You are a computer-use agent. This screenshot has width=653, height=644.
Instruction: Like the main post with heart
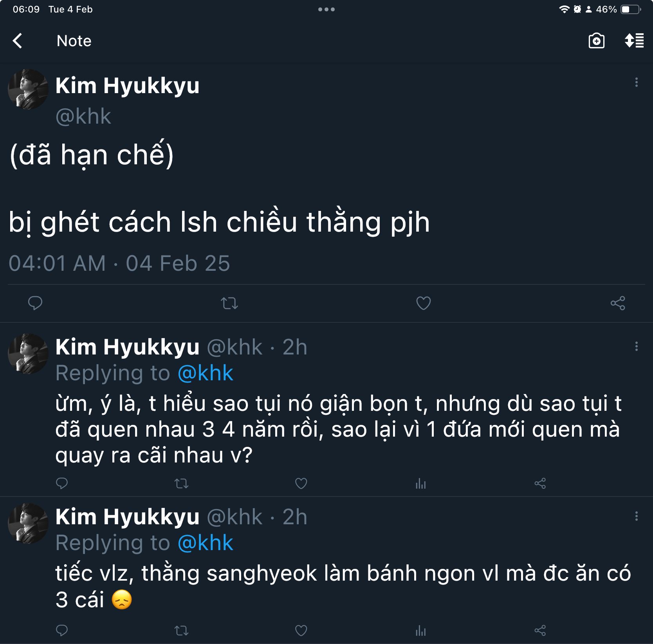tap(423, 303)
